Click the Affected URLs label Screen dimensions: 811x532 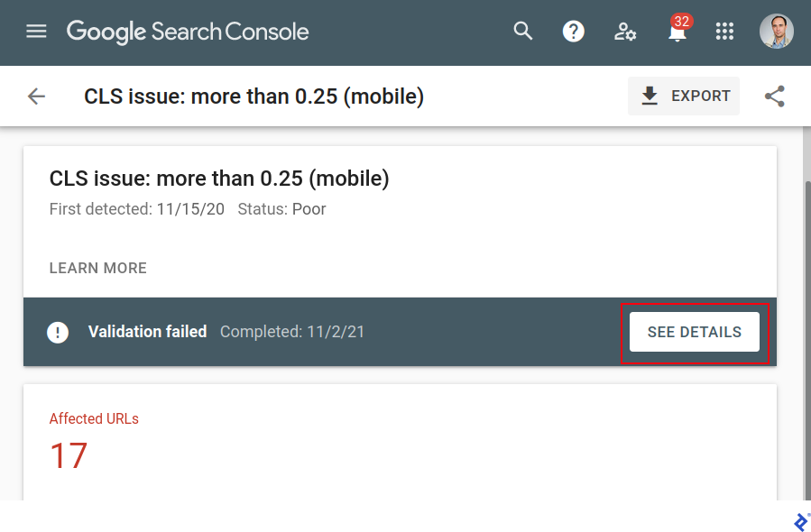94,418
